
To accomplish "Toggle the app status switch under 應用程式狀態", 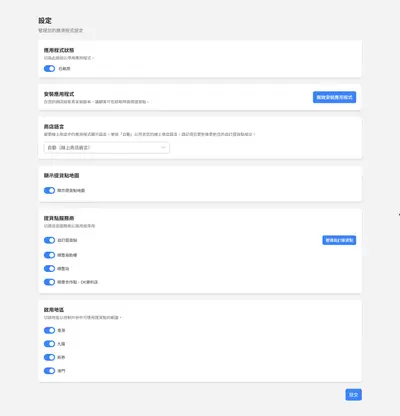I will pos(49,69).
